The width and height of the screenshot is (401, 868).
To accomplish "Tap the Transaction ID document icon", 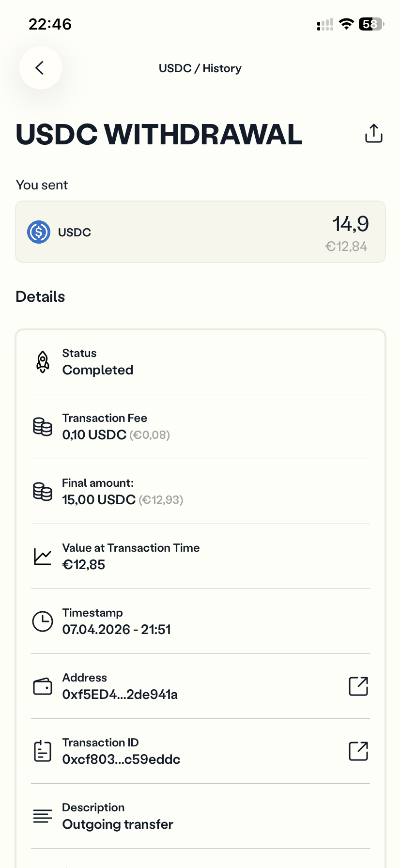I will pyautogui.click(x=43, y=751).
